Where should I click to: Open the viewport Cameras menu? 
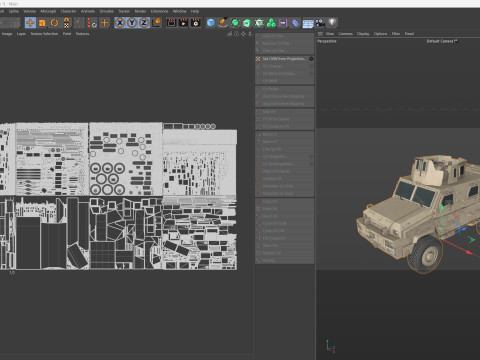(346, 34)
